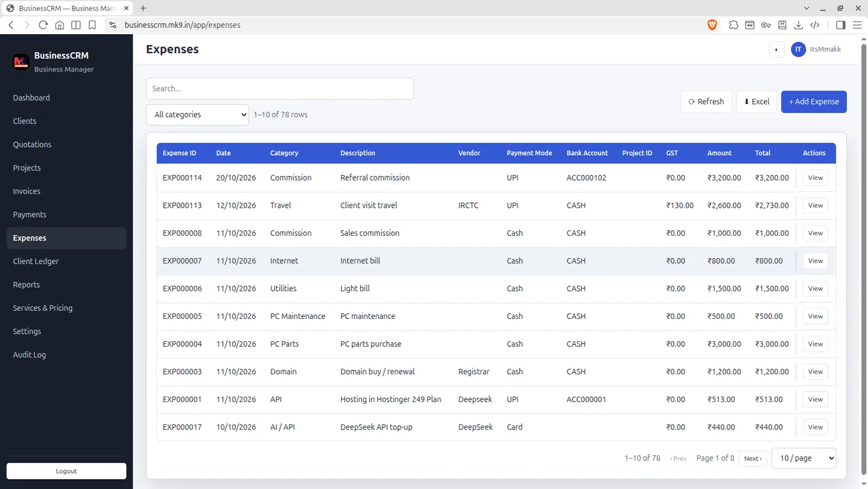
Task: Click the IT user avatar
Action: 799,50
